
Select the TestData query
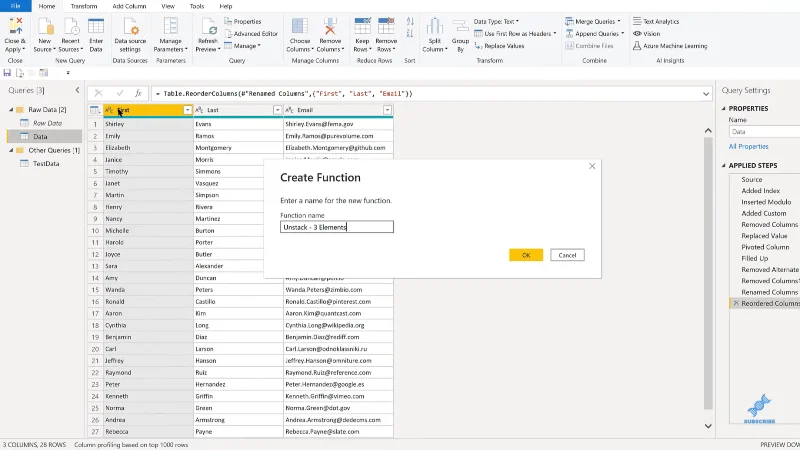click(46, 164)
